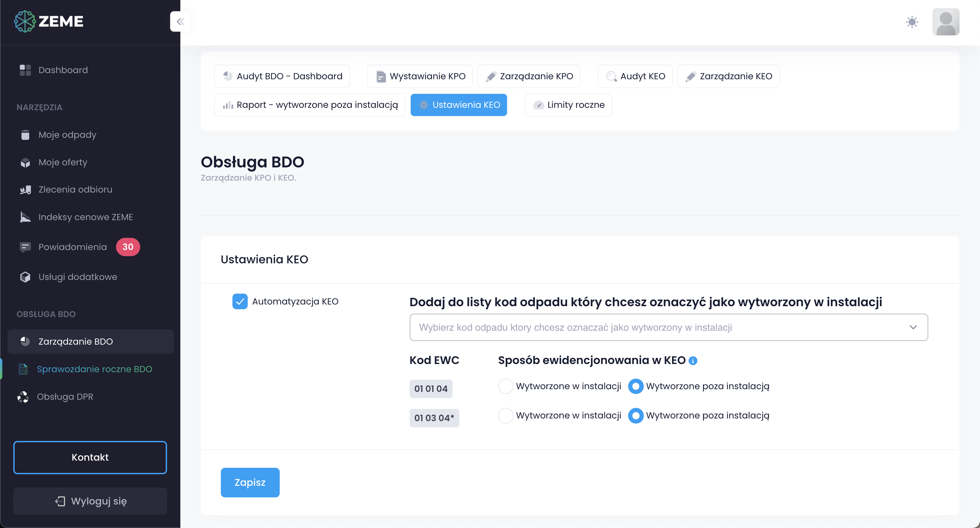Select Wytworzone w instalacji for 01 03 04*
This screenshot has width=980, height=528.
point(505,415)
